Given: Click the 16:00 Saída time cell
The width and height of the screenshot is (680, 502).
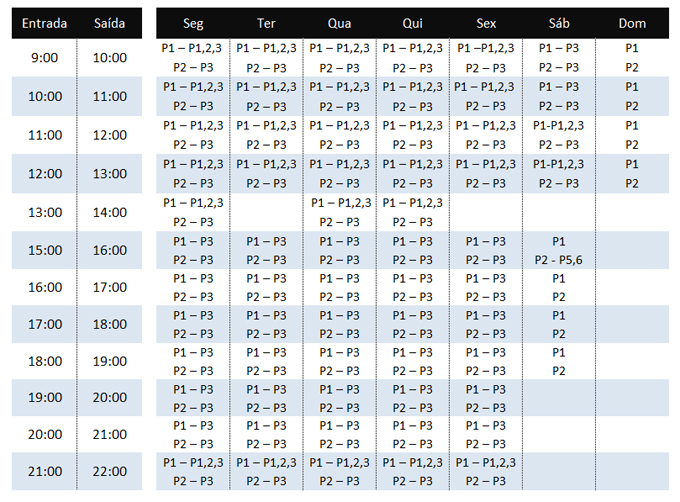Looking at the screenshot, I should tap(109, 250).
